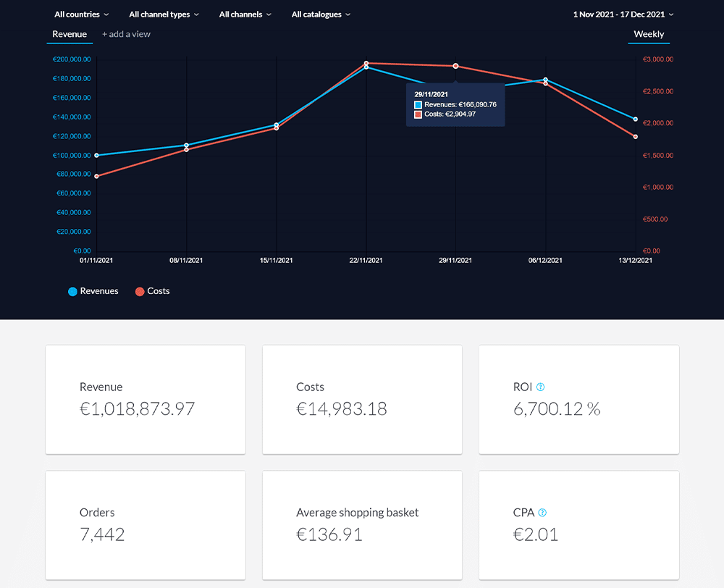The height and width of the screenshot is (588, 724).
Task: Click the Revenue total €1,018,873.97
Action: [x=137, y=409]
